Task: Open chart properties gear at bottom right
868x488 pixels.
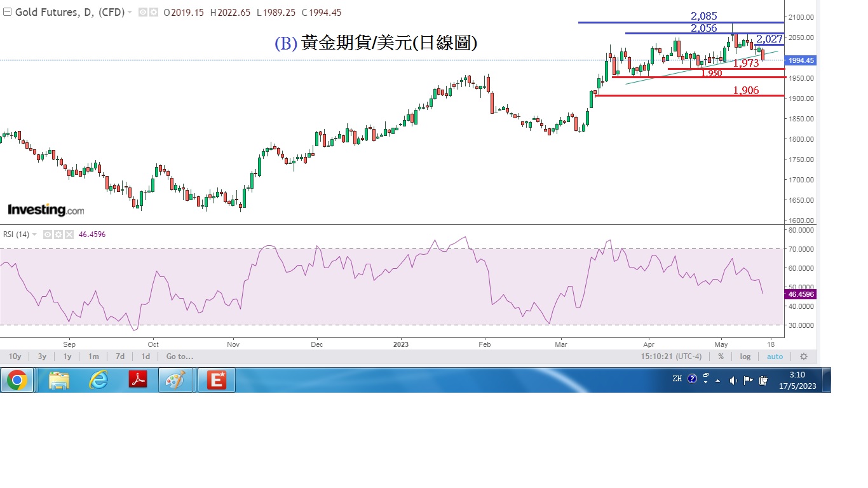Action: coord(804,356)
